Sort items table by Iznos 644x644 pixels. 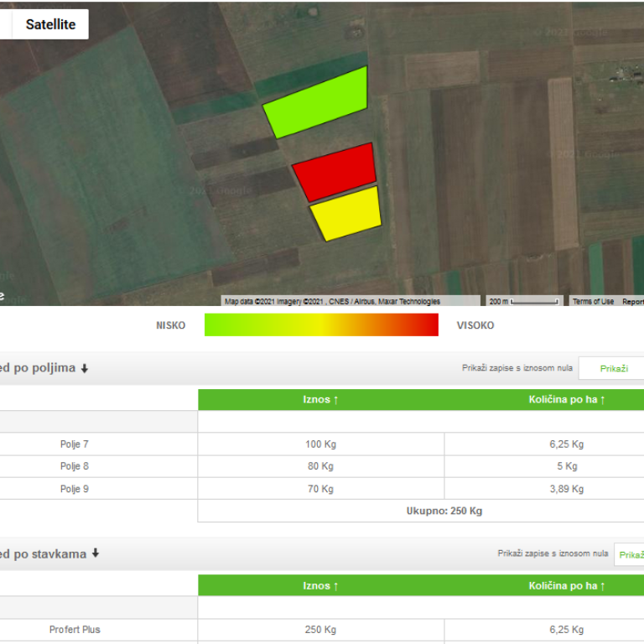[x=321, y=585]
